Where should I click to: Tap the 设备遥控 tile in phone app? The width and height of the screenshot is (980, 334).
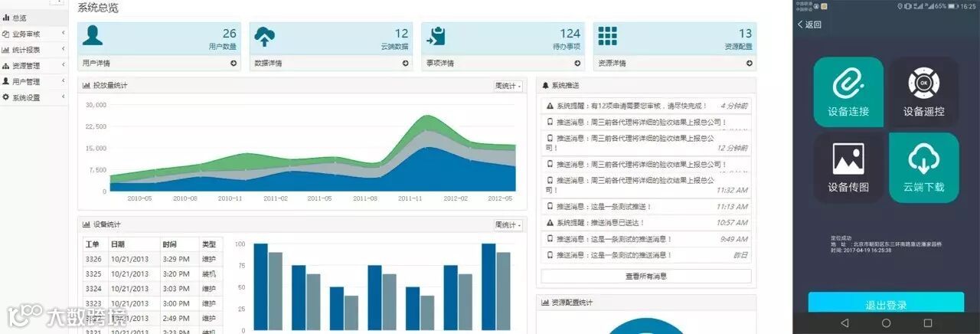923,91
